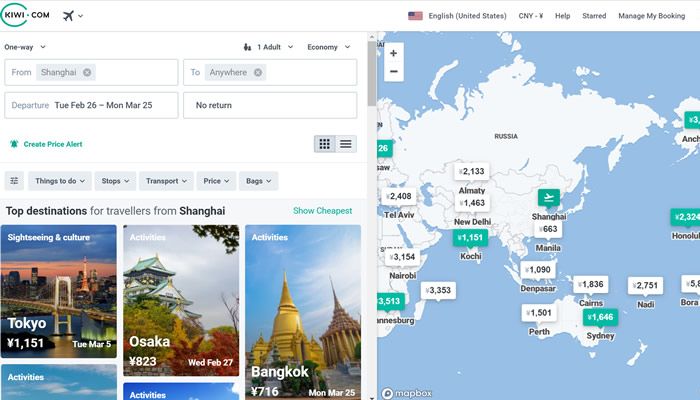Screen dimensions: 700x400
Task: Click the Create Price Alert bell
Action: tap(14, 144)
